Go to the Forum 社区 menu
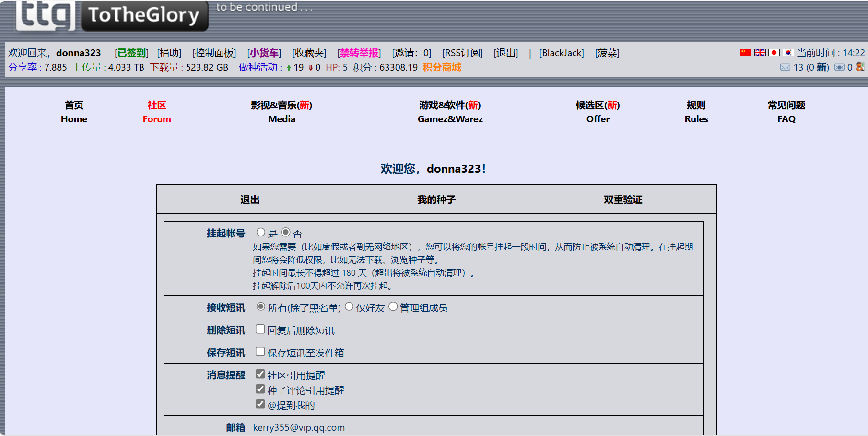Screen dimensions: 868x436 click(157, 112)
